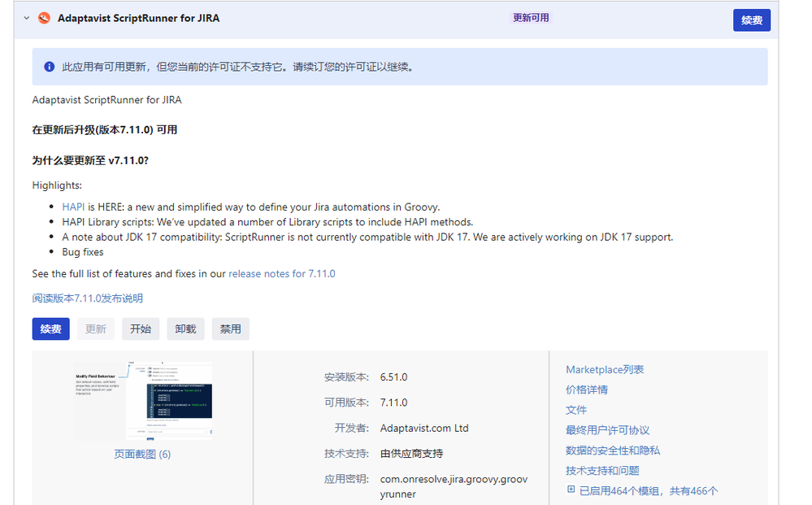
Task: Click the blue 续费 button below release notes
Action: (x=50, y=329)
